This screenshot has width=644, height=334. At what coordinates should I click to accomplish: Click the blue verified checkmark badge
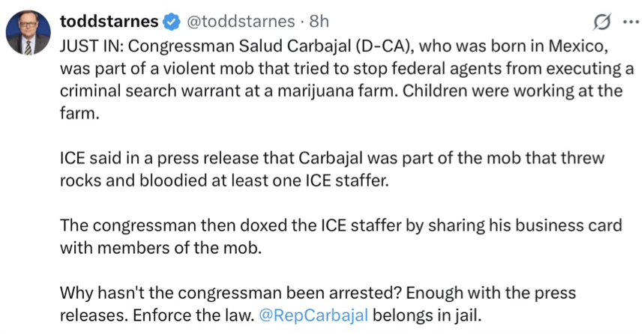[172, 22]
